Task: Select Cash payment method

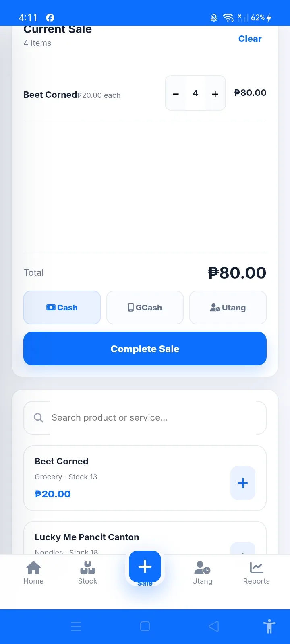Action: click(x=62, y=308)
